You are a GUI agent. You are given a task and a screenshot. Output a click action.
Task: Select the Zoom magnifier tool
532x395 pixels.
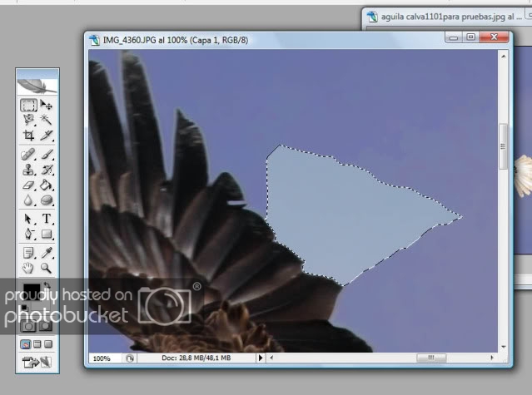(47, 268)
